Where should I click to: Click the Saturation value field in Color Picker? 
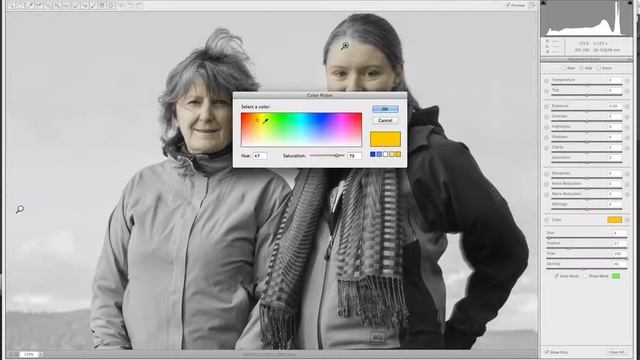(354, 156)
